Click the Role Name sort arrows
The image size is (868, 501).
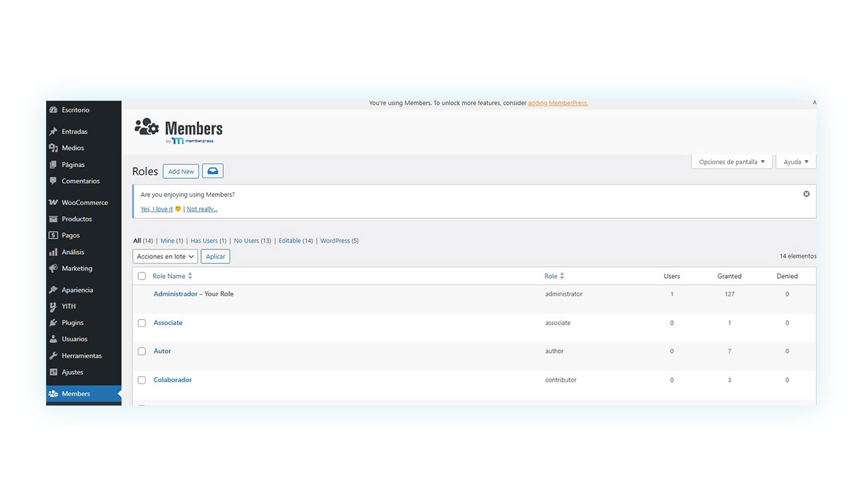click(190, 276)
